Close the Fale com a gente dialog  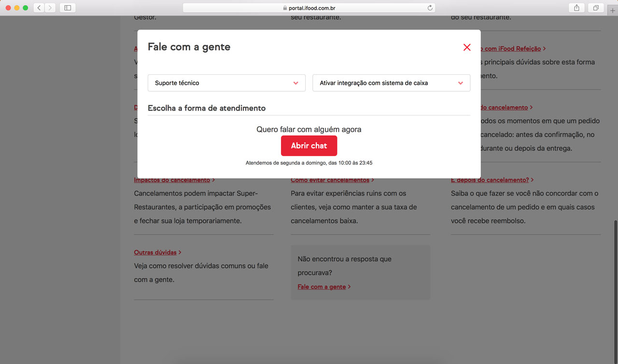click(x=467, y=47)
